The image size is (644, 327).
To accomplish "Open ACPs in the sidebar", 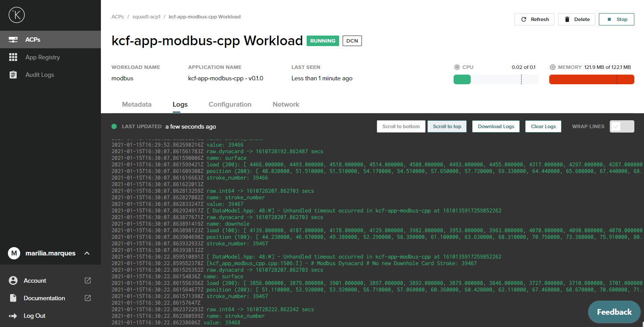I will point(50,40).
